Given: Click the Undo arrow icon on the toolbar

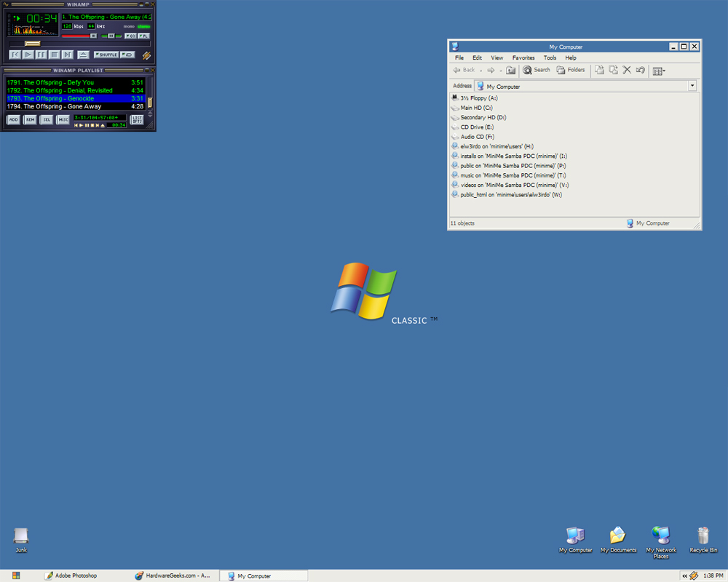Looking at the screenshot, I should (639, 69).
